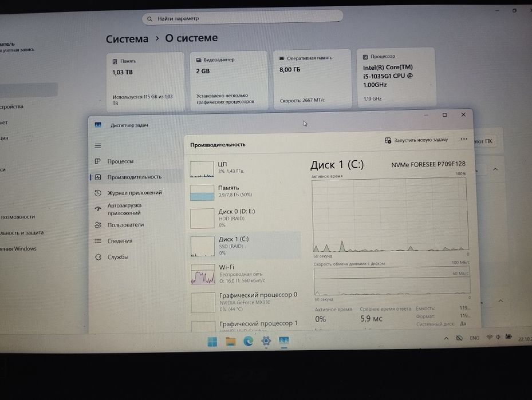Click the Services puzzle-piece icon
This screenshot has height=400, width=532.
[x=98, y=257]
